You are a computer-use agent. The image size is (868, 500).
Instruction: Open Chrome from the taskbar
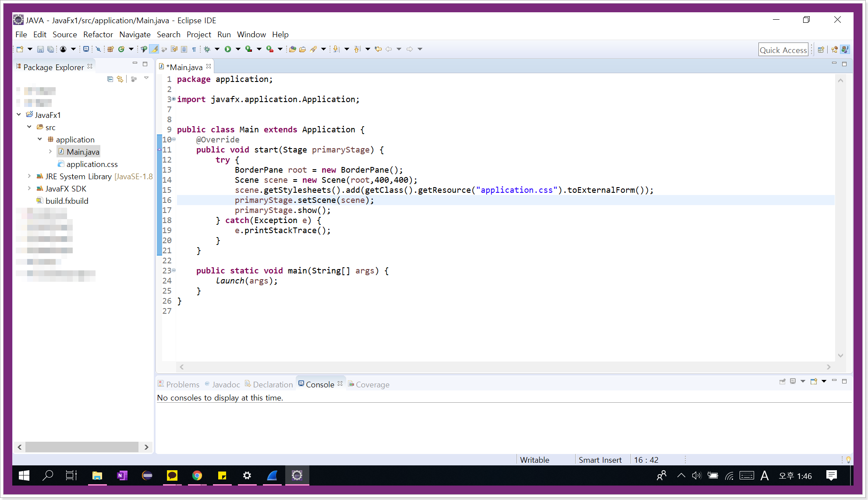pos(197,475)
